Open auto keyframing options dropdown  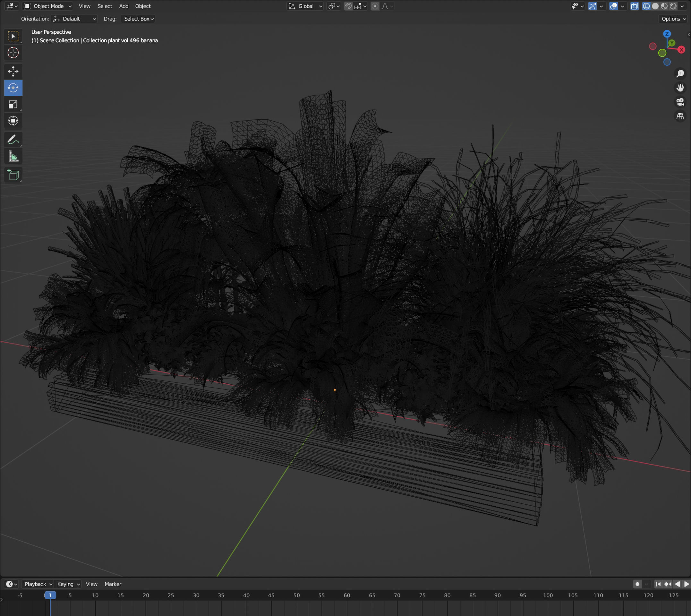coord(646,584)
